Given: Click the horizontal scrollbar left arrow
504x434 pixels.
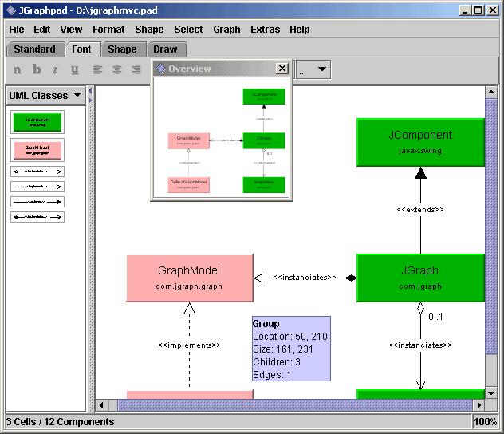Looking at the screenshot, I should (x=101, y=405).
